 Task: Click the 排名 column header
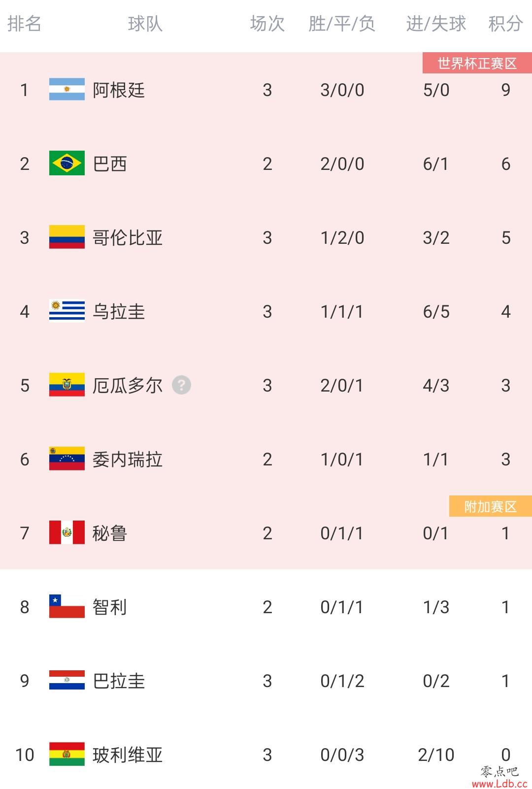24,24
